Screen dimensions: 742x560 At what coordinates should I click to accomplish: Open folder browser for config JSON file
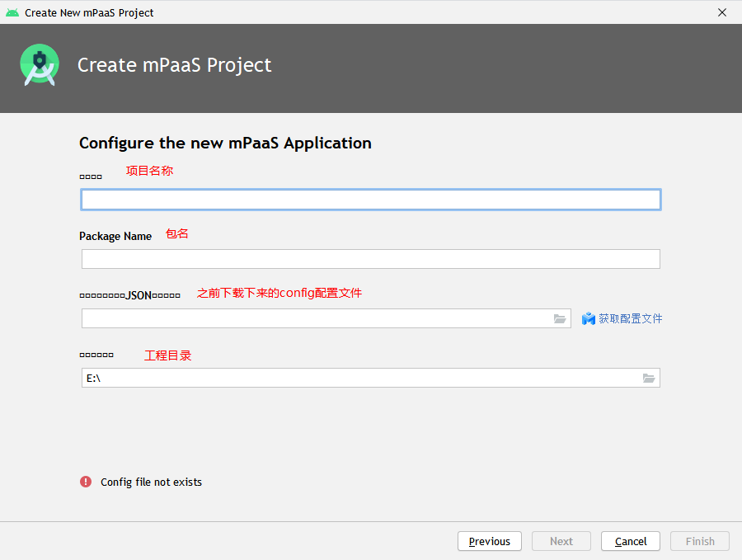pos(560,318)
